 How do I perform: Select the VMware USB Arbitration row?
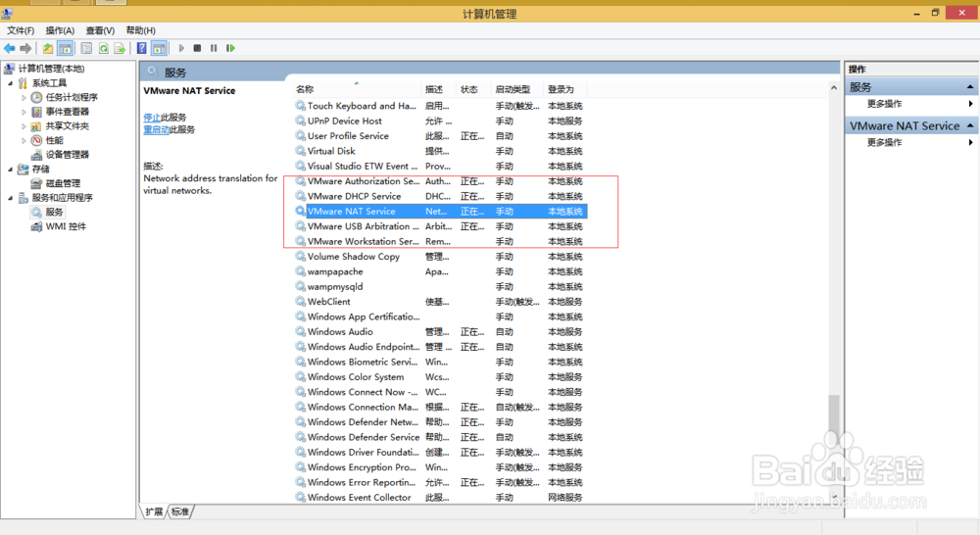(440, 226)
